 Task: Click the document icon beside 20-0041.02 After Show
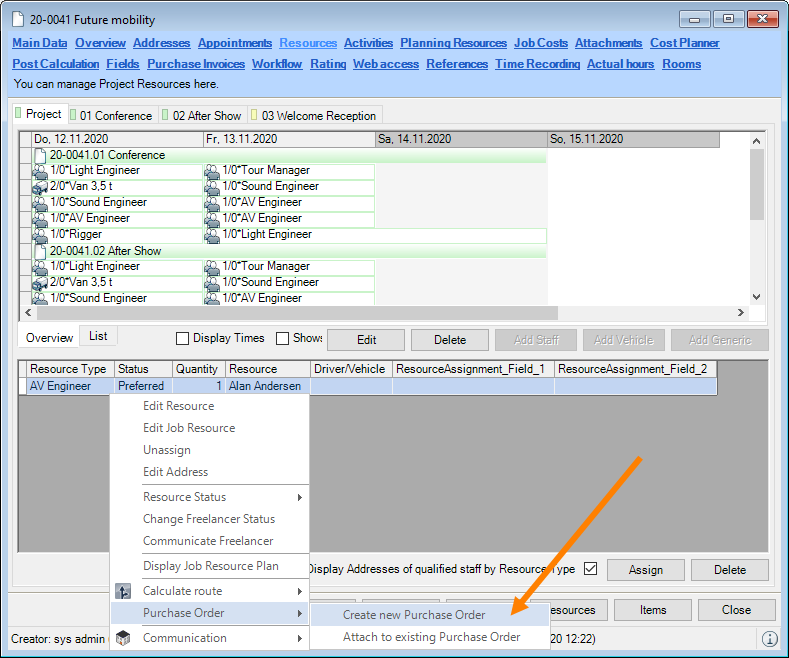[41, 251]
